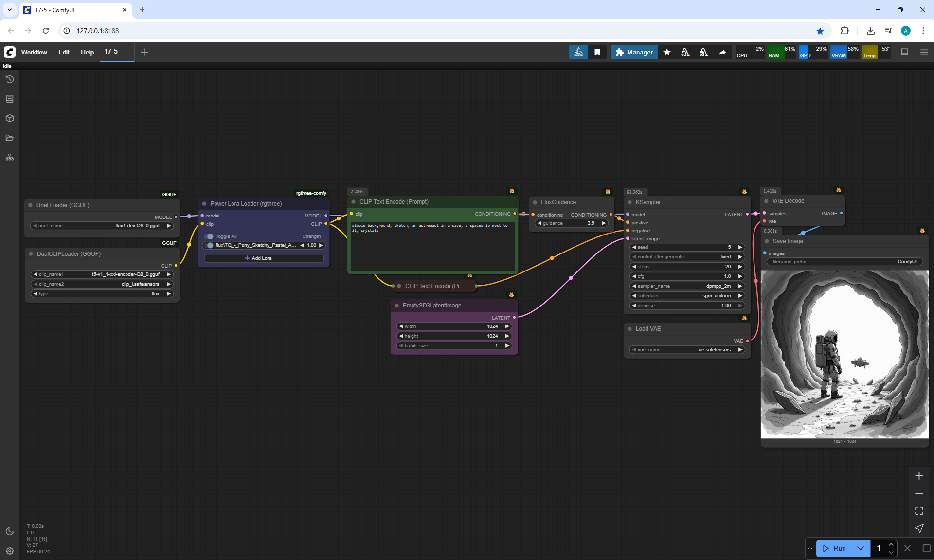The height and width of the screenshot is (560, 934).
Task: Click the star favorites icon beside Manager
Action: tap(667, 52)
